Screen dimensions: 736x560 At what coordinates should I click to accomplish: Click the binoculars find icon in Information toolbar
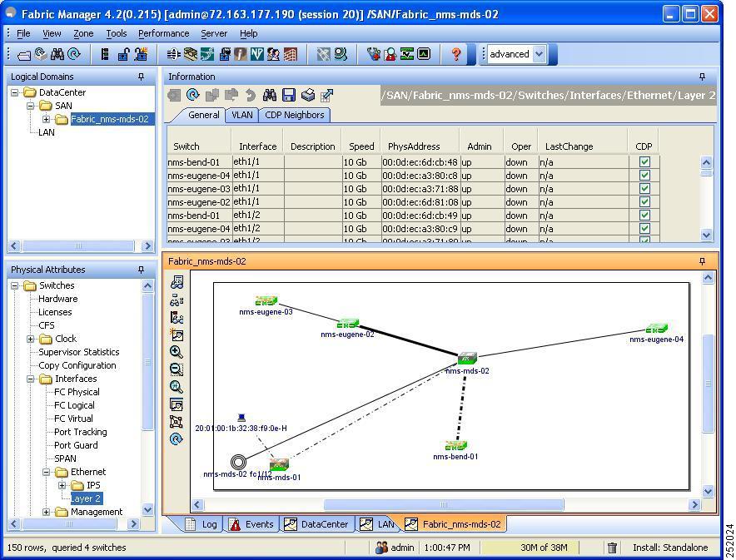(x=270, y=95)
